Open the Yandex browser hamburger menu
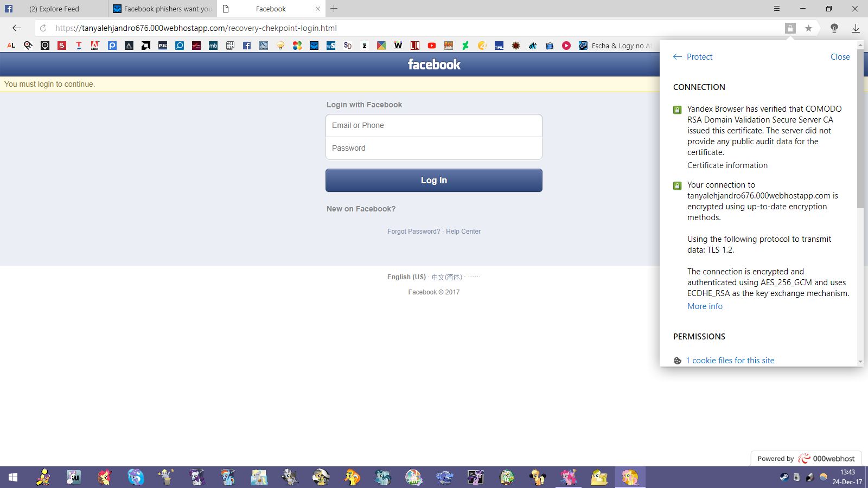 [x=777, y=9]
